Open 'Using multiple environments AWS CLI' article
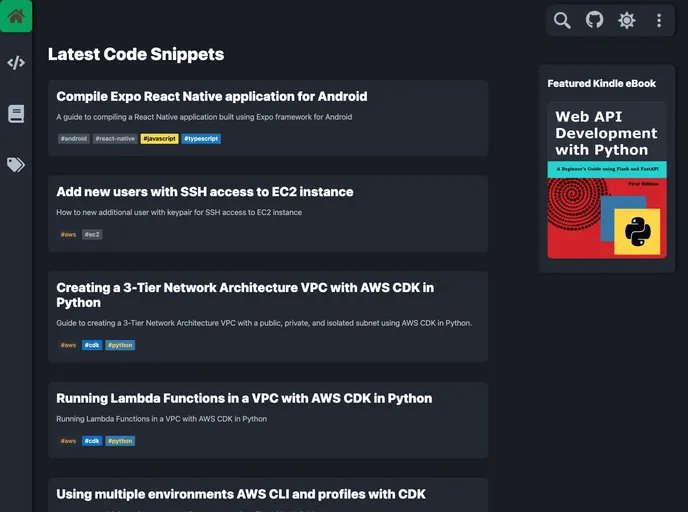This screenshot has width=688, height=512. [241, 494]
